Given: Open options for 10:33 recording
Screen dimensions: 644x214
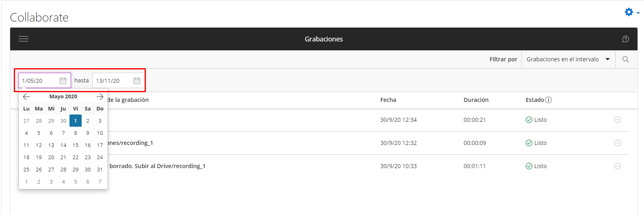Looking at the screenshot, I should tap(618, 166).
